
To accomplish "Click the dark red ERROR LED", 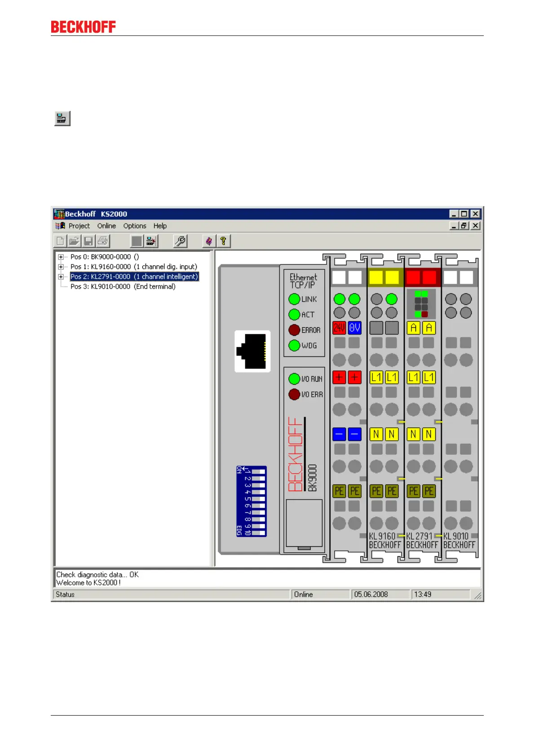I will click(x=294, y=330).
